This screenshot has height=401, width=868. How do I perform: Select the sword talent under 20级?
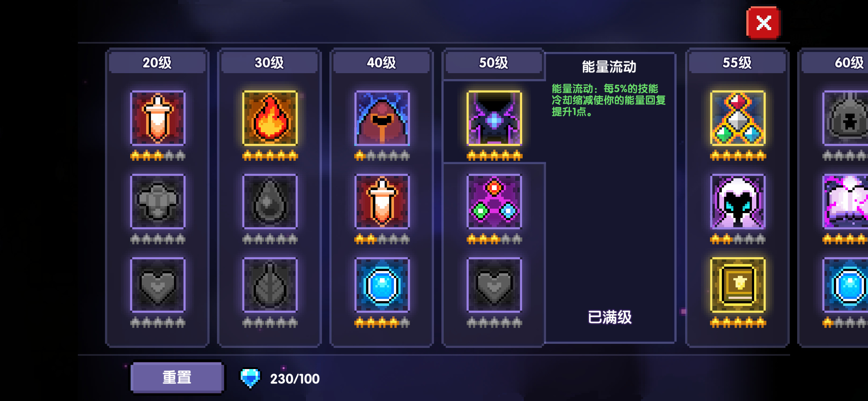point(158,118)
